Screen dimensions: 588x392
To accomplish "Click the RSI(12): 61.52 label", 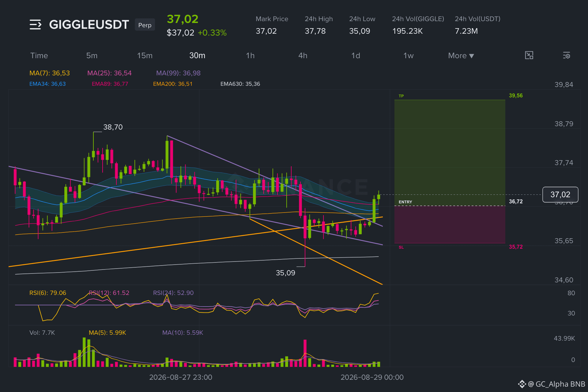I will (109, 293).
